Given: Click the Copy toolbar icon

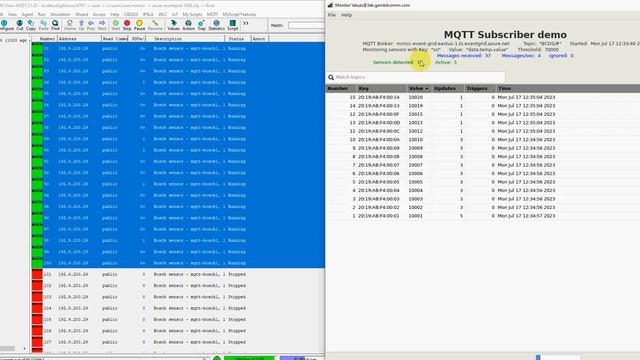Looking at the screenshot, I should 31,25.
